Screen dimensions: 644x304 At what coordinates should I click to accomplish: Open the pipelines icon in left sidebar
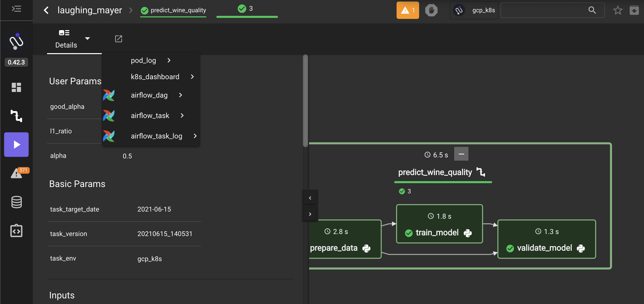coord(16,116)
